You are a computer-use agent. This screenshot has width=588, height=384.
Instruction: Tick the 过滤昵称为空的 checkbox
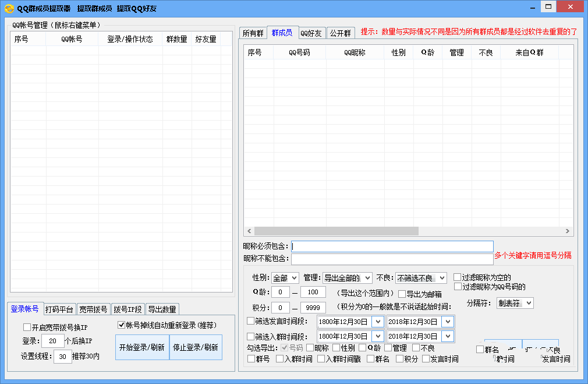457,277
